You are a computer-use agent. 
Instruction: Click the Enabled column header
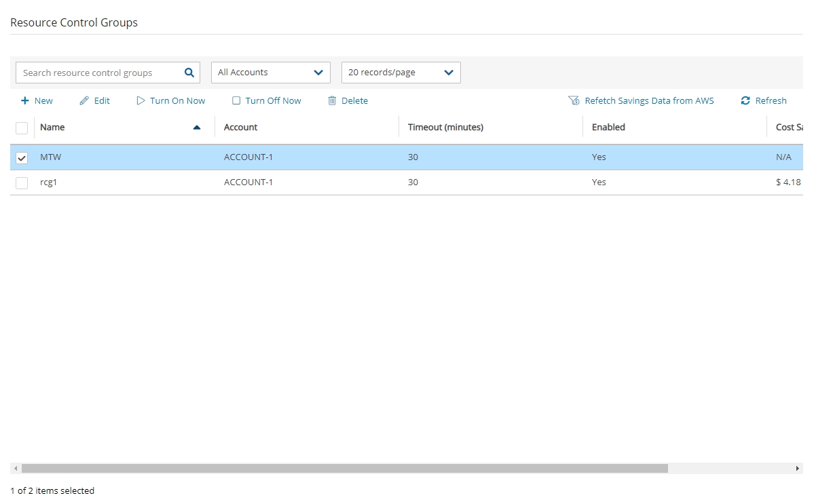pos(608,128)
